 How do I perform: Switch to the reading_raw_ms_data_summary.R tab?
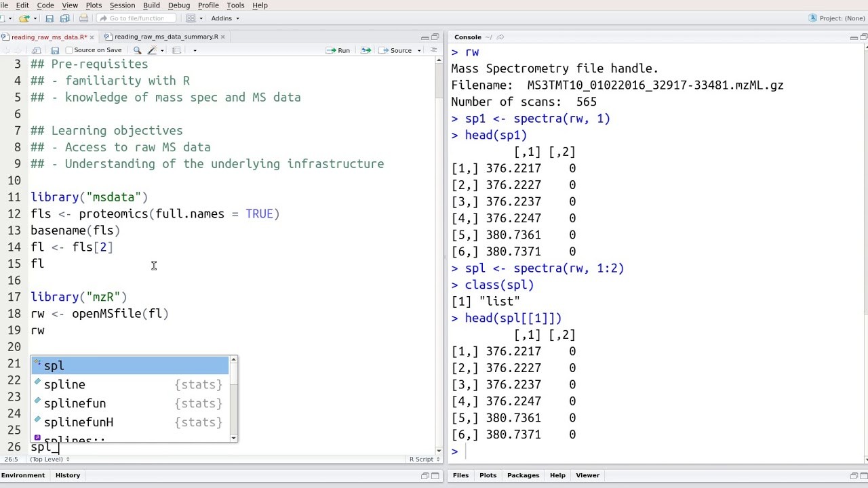[x=165, y=37]
